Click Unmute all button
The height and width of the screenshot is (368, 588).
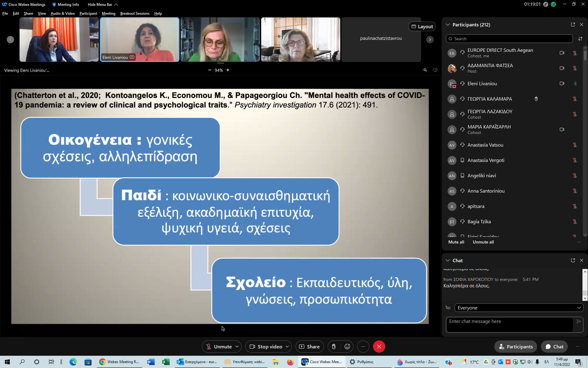coord(483,242)
